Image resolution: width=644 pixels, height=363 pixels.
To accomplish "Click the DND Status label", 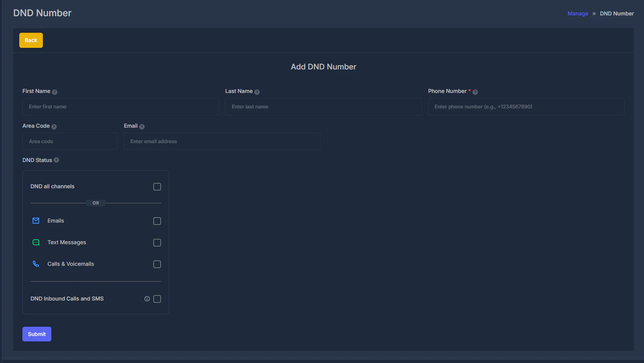I will point(37,160).
